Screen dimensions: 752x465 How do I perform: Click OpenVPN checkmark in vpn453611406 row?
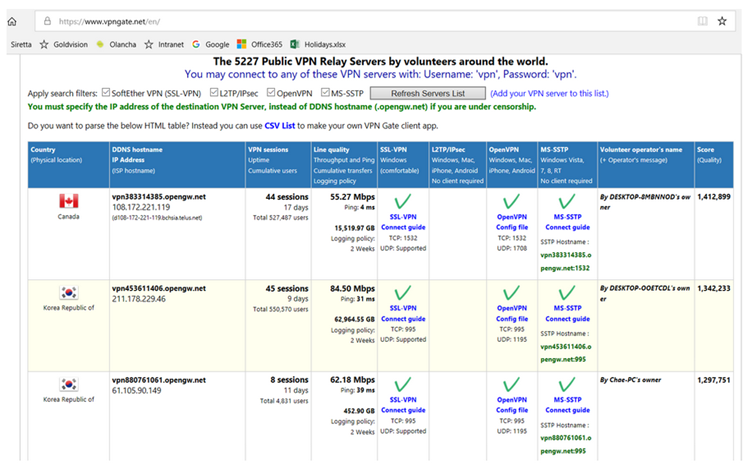512,293
